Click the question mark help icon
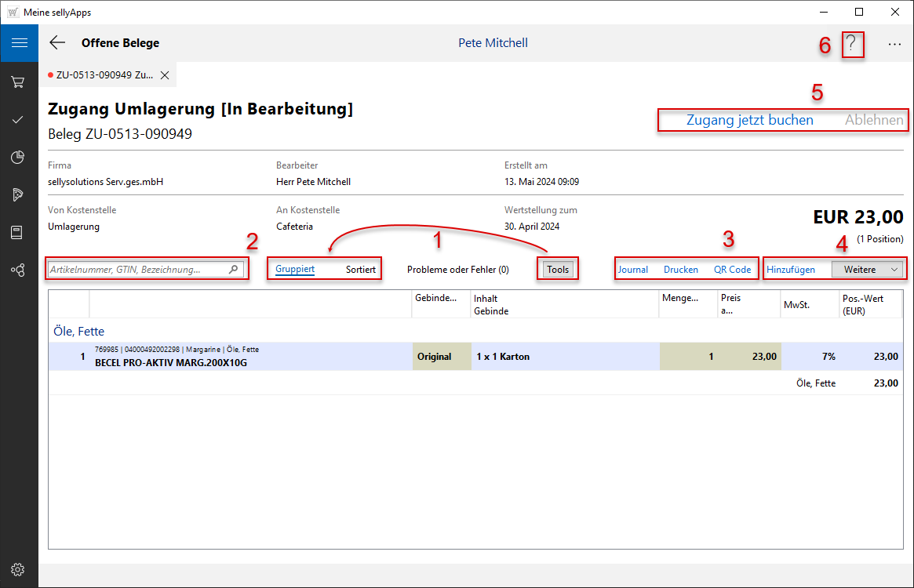Image resolution: width=914 pixels, height=588 pixels. pos(852,44)
